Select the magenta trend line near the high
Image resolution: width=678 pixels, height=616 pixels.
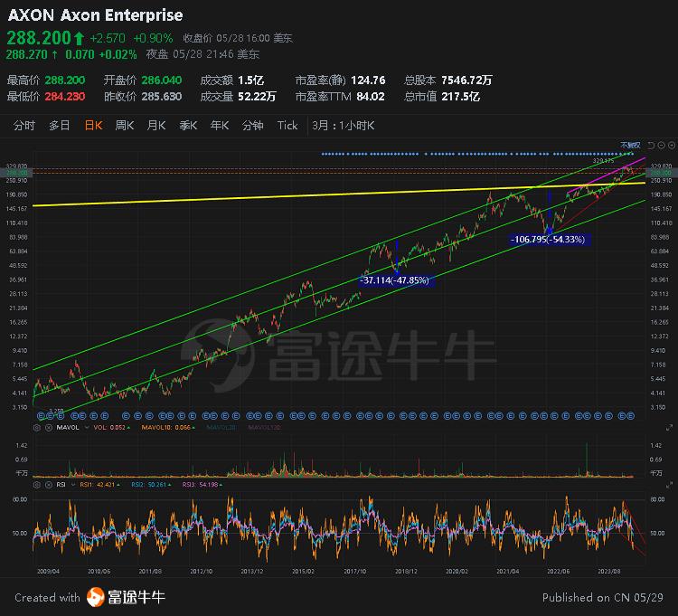[x=606, y=175]
